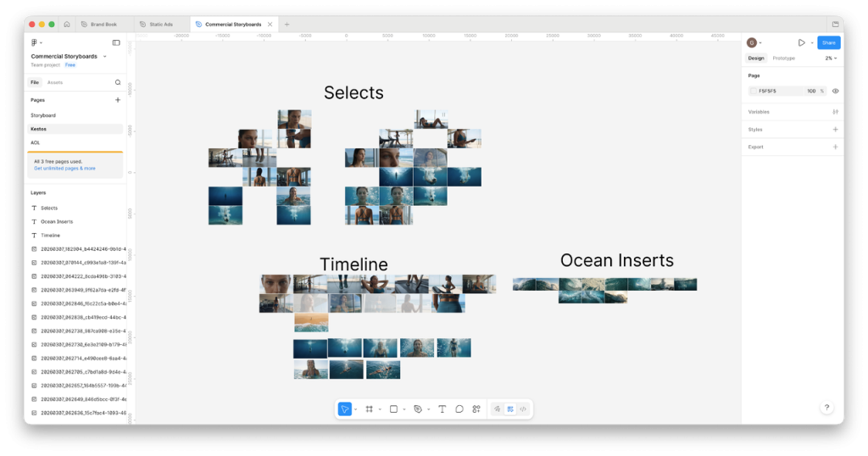Pick the Pen tool
This screenshot has height=456, width=868.
pyautogui.click(x=418, y=409)
